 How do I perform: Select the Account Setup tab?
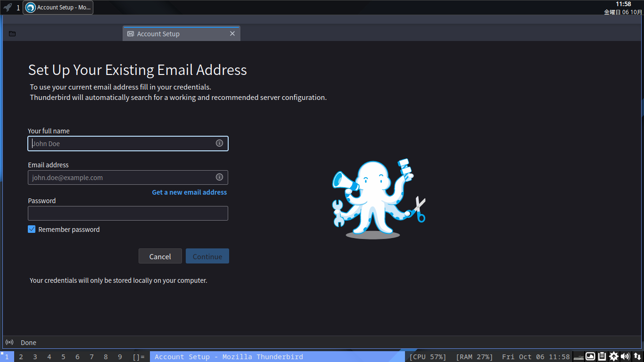click(x=182, y=33)
